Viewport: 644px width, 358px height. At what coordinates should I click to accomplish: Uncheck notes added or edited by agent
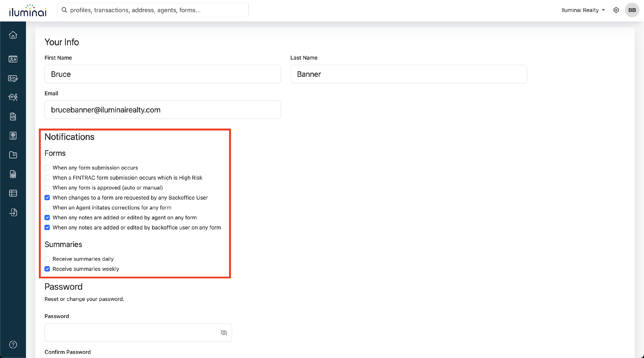click(x=47, y=217)
